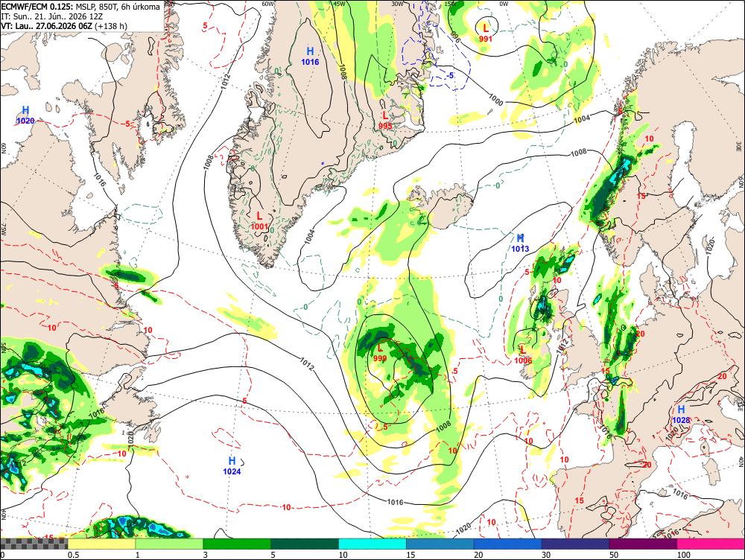Click the blue '-5' temperature contour label
Image resolution: width=745 pixels, height=560 pixels.
449,75
